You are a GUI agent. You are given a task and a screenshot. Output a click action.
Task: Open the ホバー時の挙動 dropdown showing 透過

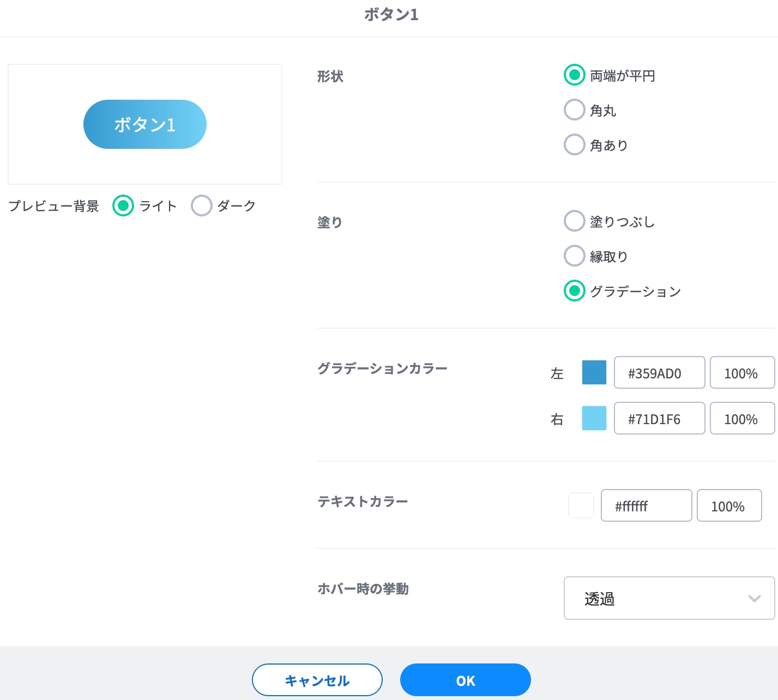tap(670, 598)
